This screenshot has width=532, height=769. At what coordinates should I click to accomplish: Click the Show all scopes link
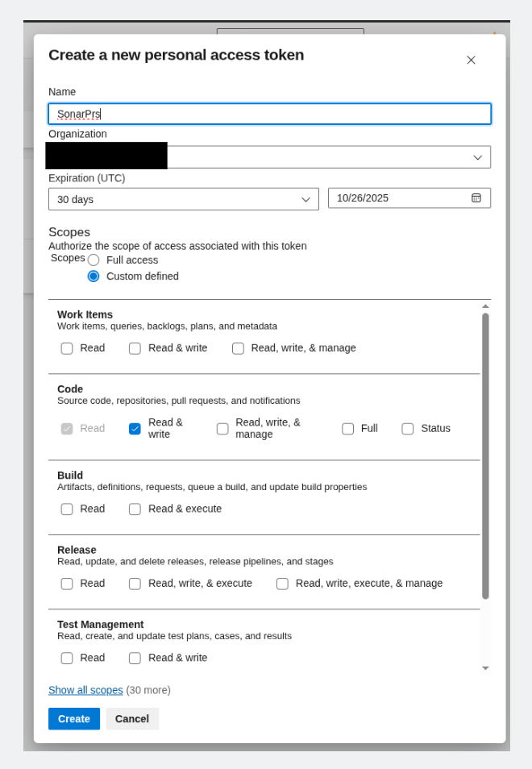pos(85,690)
